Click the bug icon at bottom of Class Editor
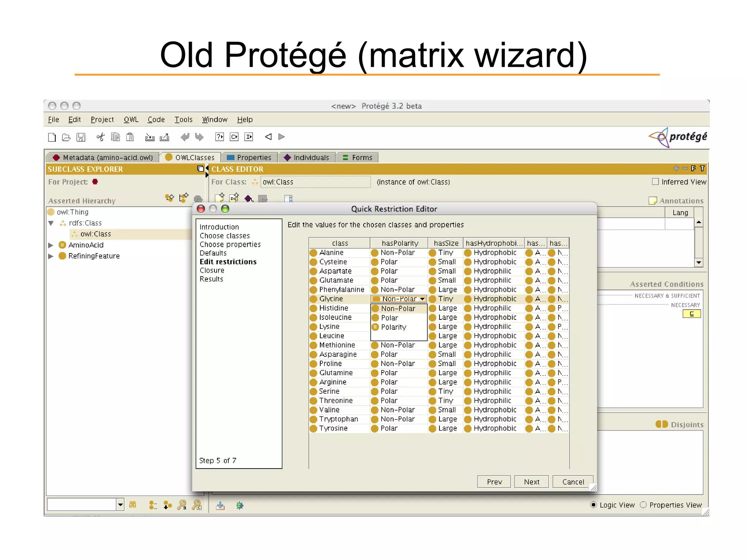Viewport: 747px width, 560px height. click(240, 505)
